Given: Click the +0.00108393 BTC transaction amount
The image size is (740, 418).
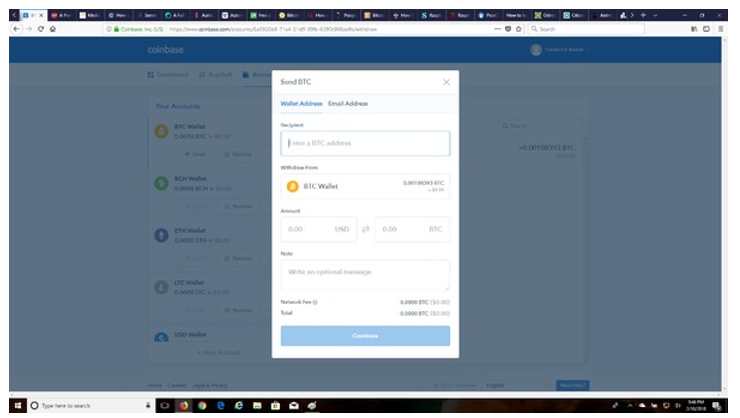Looking at the screenshot, I should pos(547,148).
